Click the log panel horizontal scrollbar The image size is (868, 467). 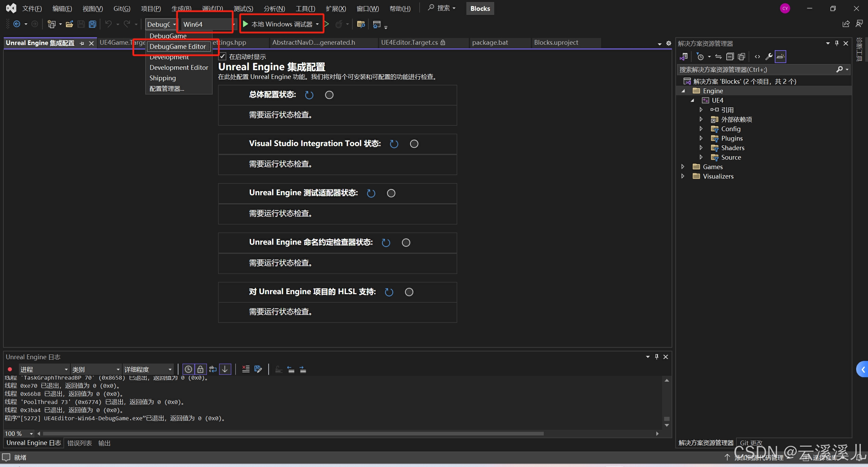[292, 433]
